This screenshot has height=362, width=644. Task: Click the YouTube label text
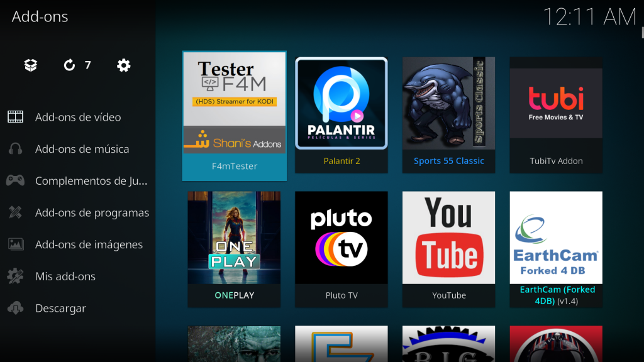tap(449, 295)
